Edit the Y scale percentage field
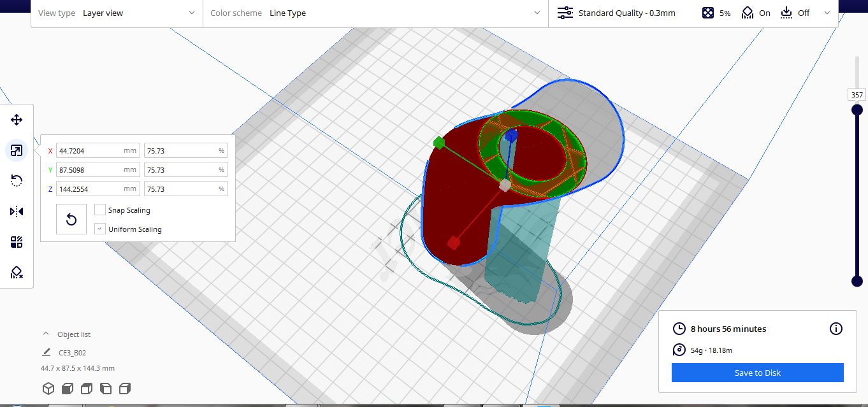Image resolution: width=868 pixels, height=407 pixels. coord(186,170)
